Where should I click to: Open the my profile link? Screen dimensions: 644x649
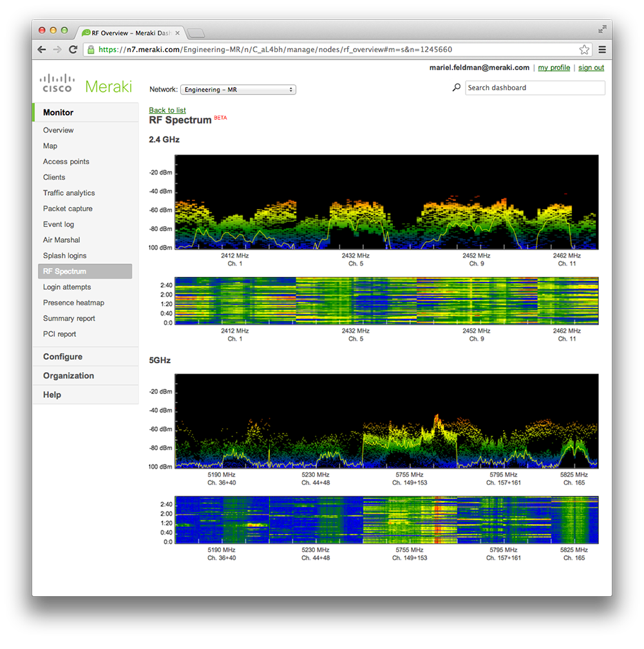554,68
